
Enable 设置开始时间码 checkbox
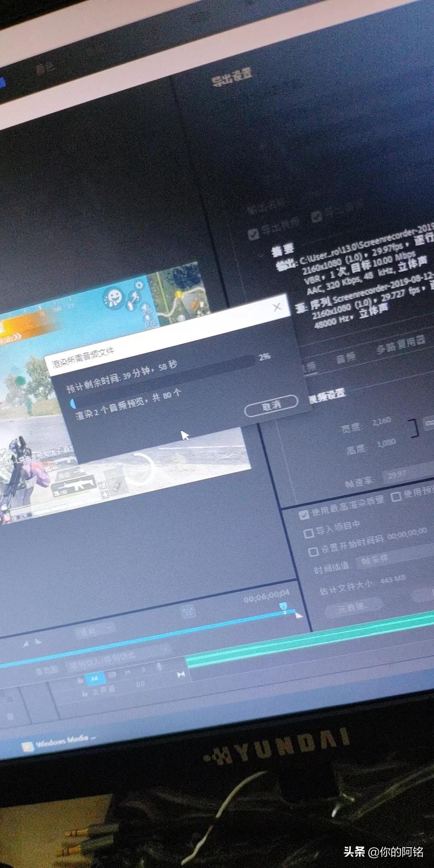pos(313,552)
